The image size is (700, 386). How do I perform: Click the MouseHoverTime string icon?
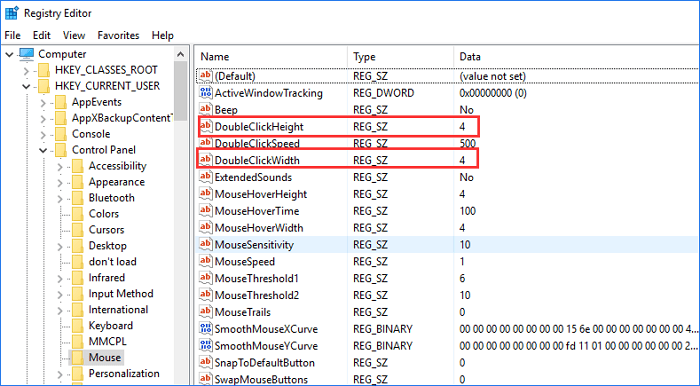pos(205,211)
